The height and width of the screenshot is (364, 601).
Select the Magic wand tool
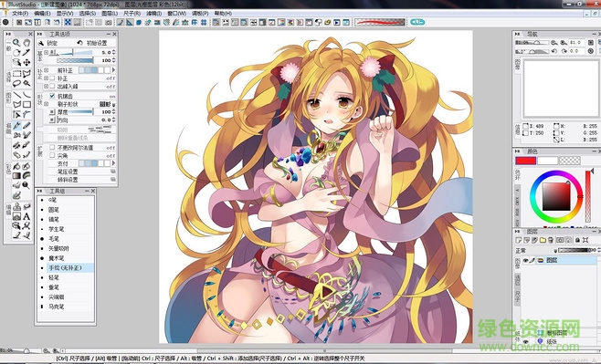click(26, 83)
